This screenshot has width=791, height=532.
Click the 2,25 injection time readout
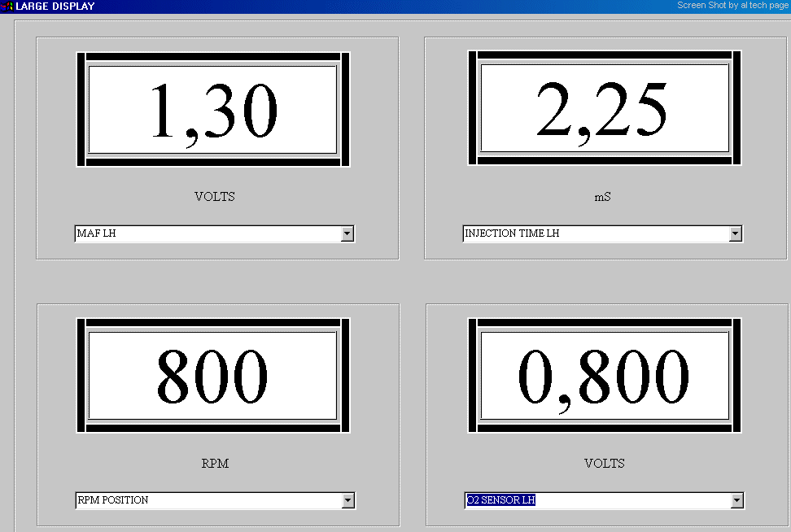[603, 110]
